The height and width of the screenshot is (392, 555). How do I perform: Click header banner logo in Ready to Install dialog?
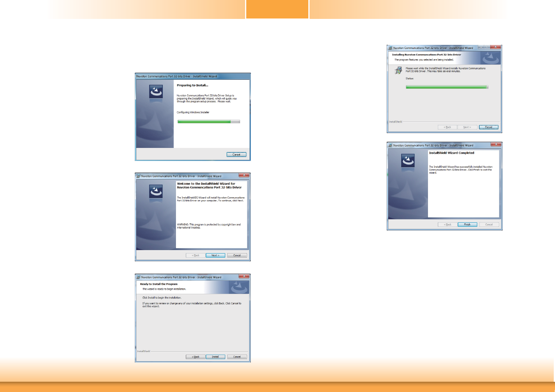(238, 287)
